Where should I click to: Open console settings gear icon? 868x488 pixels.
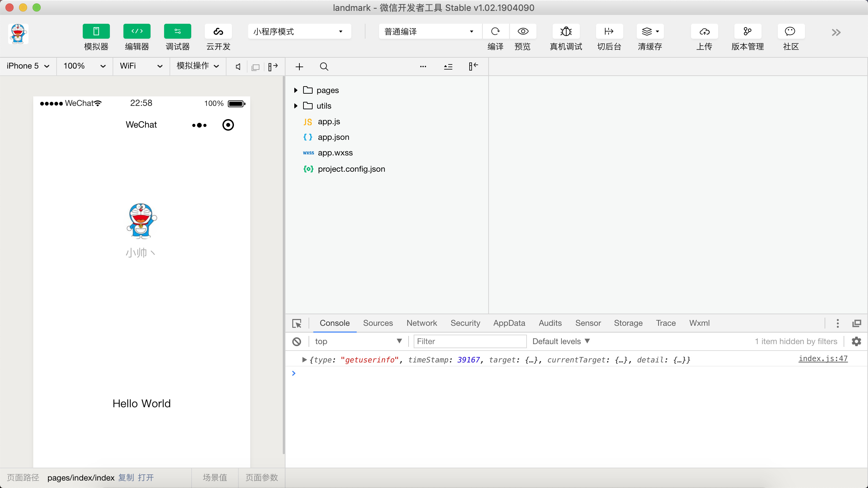pos(856,341)
